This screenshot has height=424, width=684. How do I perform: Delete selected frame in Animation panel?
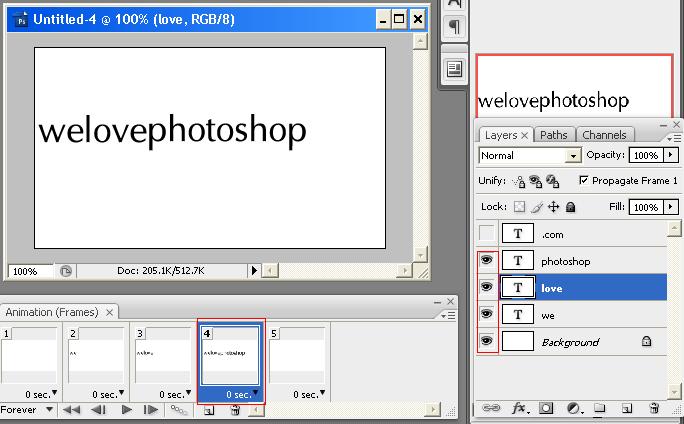pos(235,410)
